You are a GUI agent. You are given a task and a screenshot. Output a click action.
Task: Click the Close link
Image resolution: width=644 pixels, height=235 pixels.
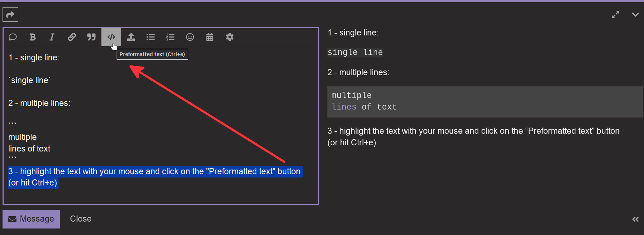tap(80, 219)
